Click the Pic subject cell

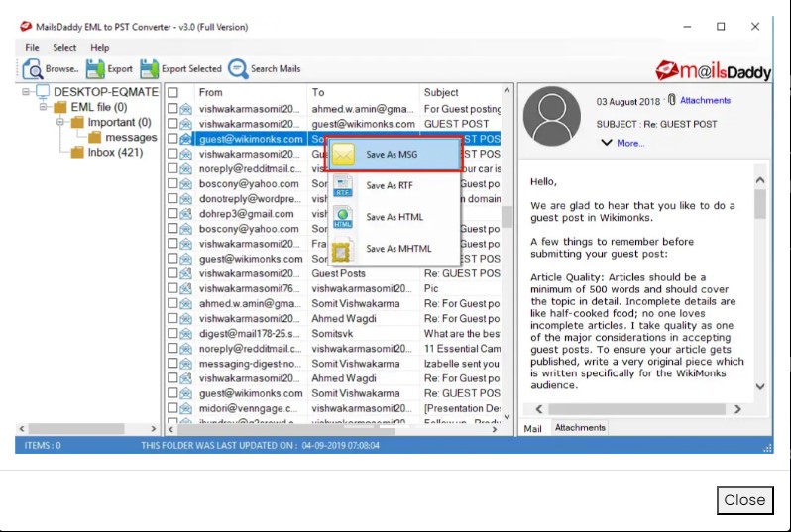(431, 288)
